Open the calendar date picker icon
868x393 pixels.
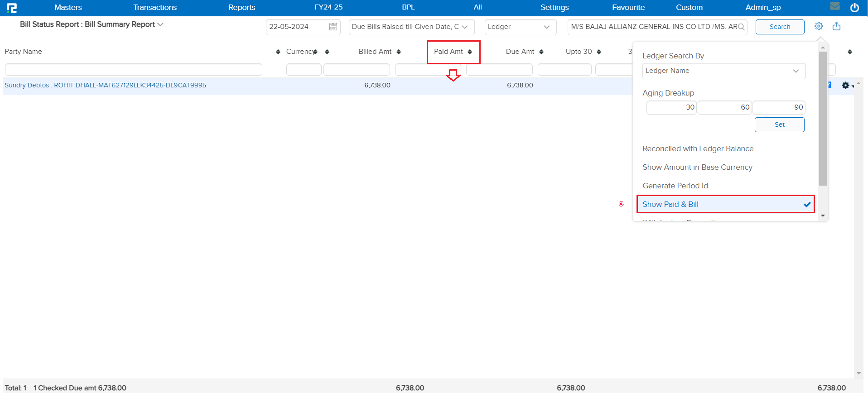pos(333,27)
